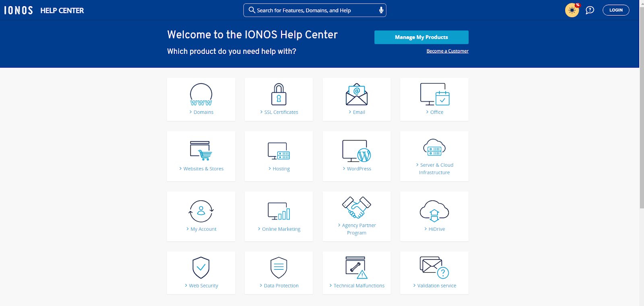
Task: Visit Technical Malfunctions help link
Action: [357, 286]
